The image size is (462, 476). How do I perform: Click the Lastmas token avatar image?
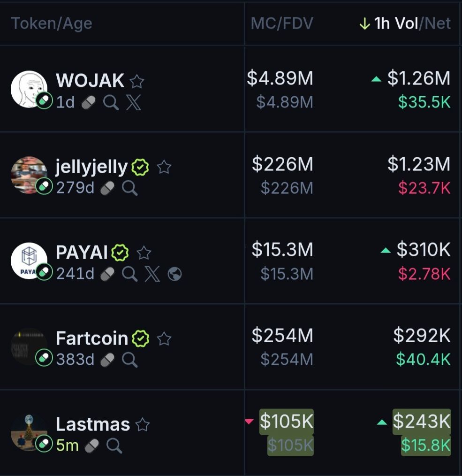coord(29,432)
